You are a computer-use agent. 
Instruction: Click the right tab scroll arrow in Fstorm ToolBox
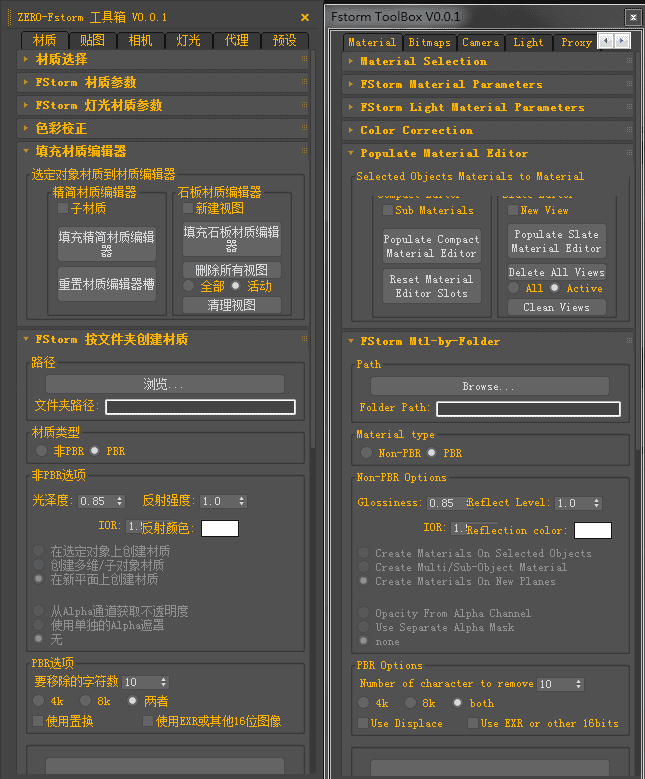622,41
